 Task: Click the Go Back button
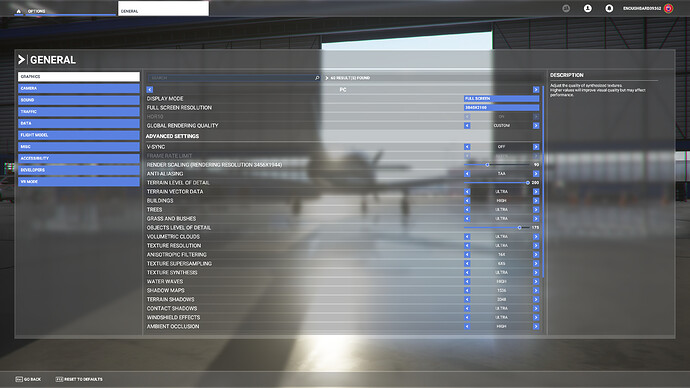point(28,379)
